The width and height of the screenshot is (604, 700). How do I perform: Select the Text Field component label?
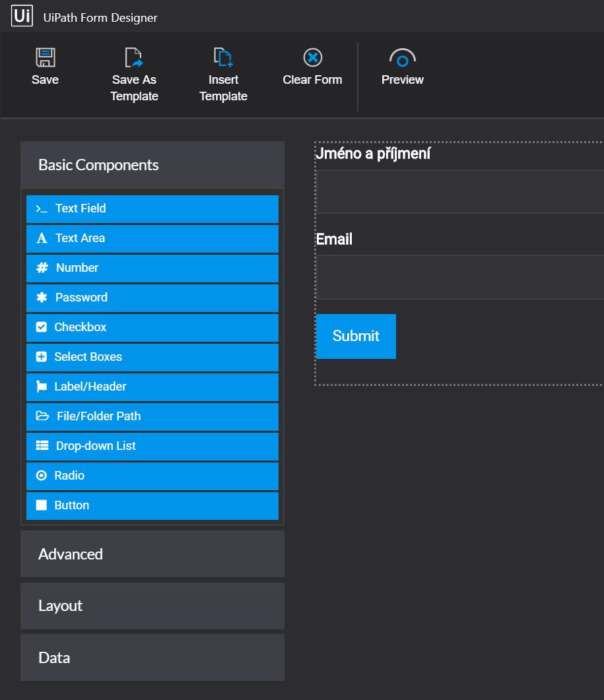[x=81, y=208]
